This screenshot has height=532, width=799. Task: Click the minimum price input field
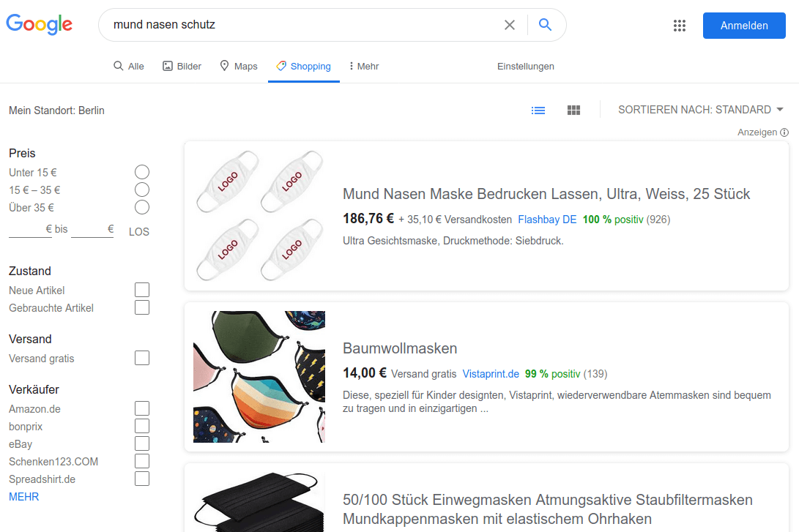click(x=31, y=230)
